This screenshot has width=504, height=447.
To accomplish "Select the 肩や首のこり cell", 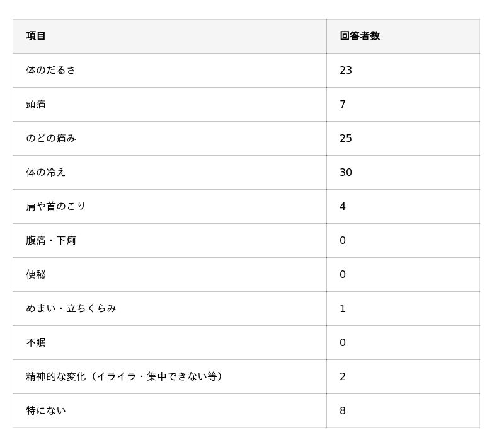I will coord(56,206).
